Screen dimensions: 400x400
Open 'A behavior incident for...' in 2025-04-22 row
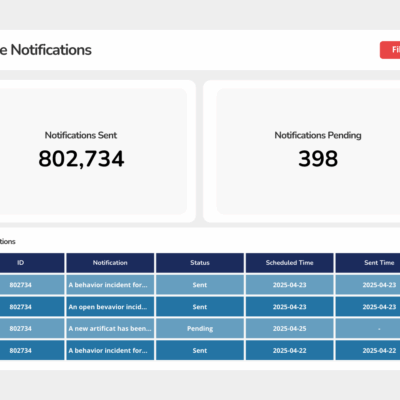click(x=110, y=350)
